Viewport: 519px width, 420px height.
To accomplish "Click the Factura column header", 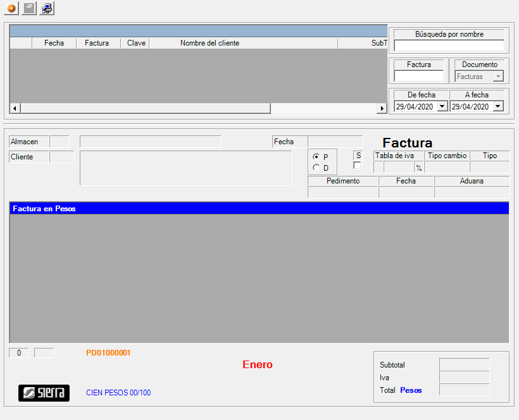I will click(x=97, y=43).
